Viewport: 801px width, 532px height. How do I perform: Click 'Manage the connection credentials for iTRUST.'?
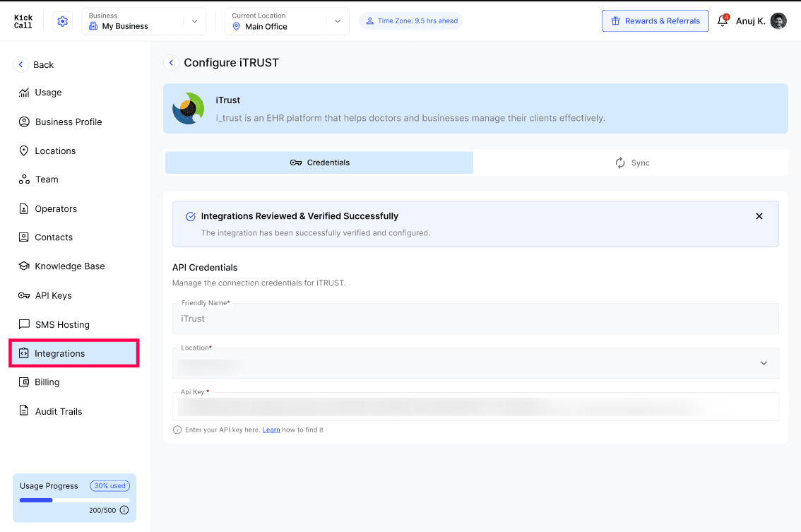click(x=259, y=283)
